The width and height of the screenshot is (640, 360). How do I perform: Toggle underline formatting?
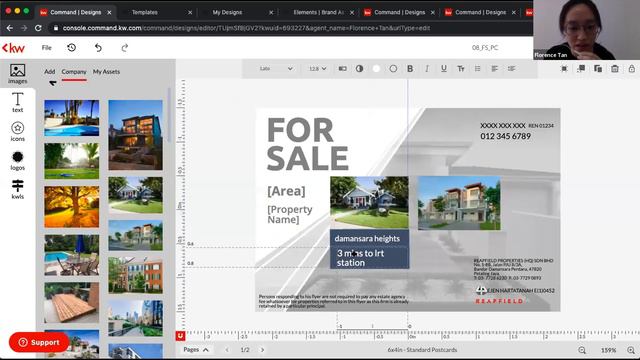tap(444, 69)
